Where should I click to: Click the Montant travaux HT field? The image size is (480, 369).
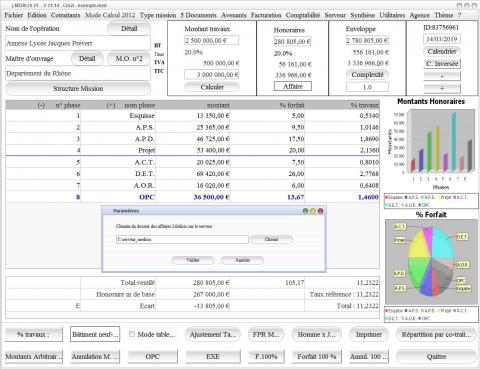coord(212,40)
